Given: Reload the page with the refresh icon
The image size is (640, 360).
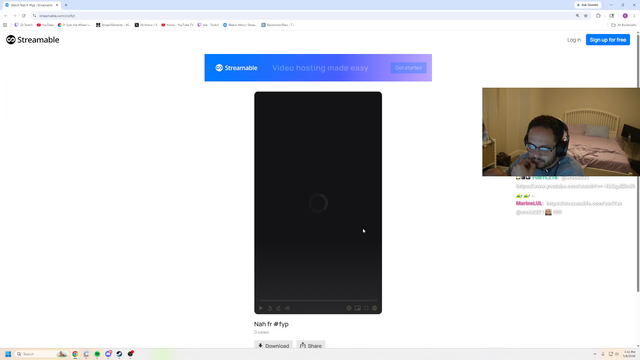Looking at the screenshot, I should point(24,16).
